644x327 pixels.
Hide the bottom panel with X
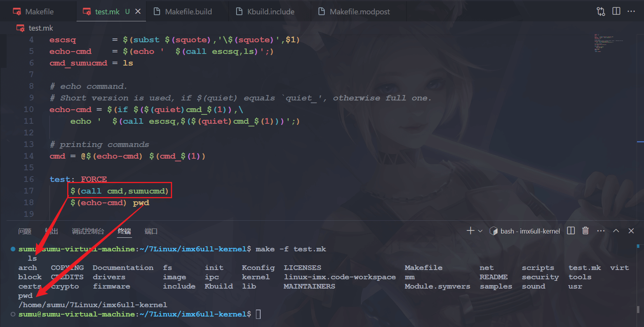point(631,231)
